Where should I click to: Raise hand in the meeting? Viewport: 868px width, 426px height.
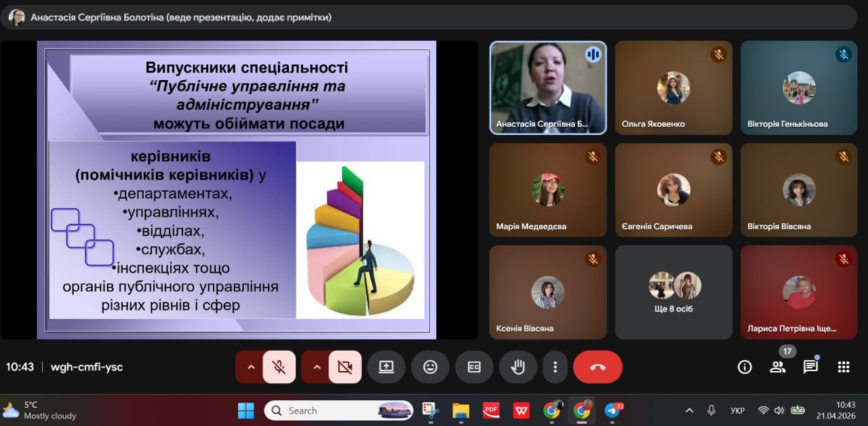point(518,367)
